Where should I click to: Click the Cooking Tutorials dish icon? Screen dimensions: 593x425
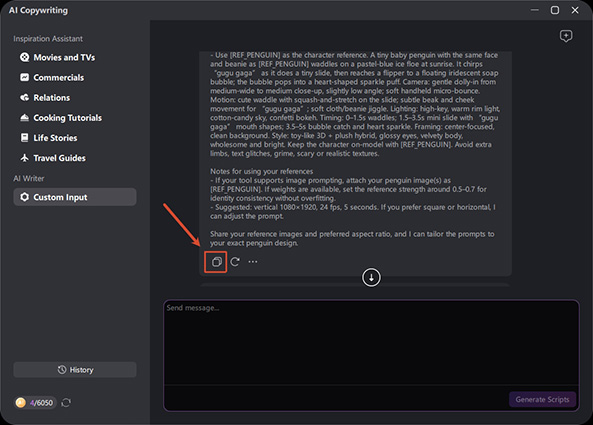coord(25,118)
